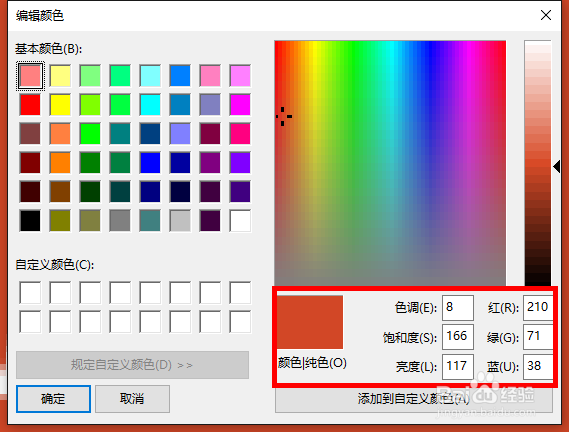Select the teal swatch in third row
Image resolution: width=569 pixels, height=432 pixels.
tap(120, 134)
